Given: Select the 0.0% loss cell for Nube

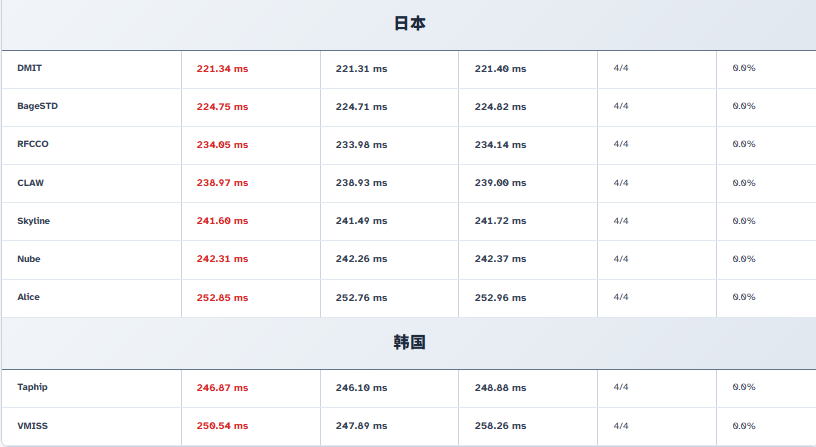Looking at the screenshot, I should click(x=744, y=259).
